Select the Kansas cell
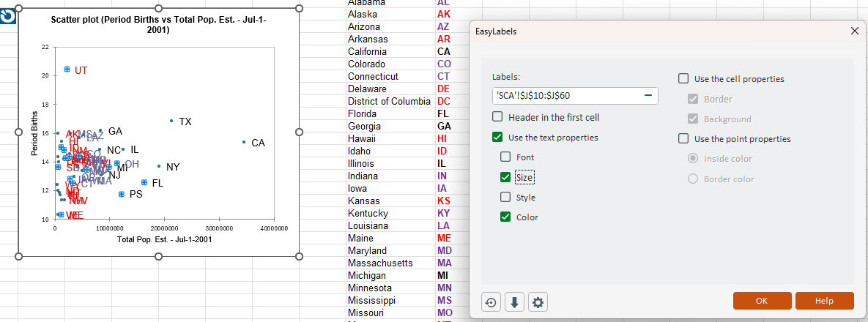Viewport: 868px width, 322px height. tap(390, 201)
